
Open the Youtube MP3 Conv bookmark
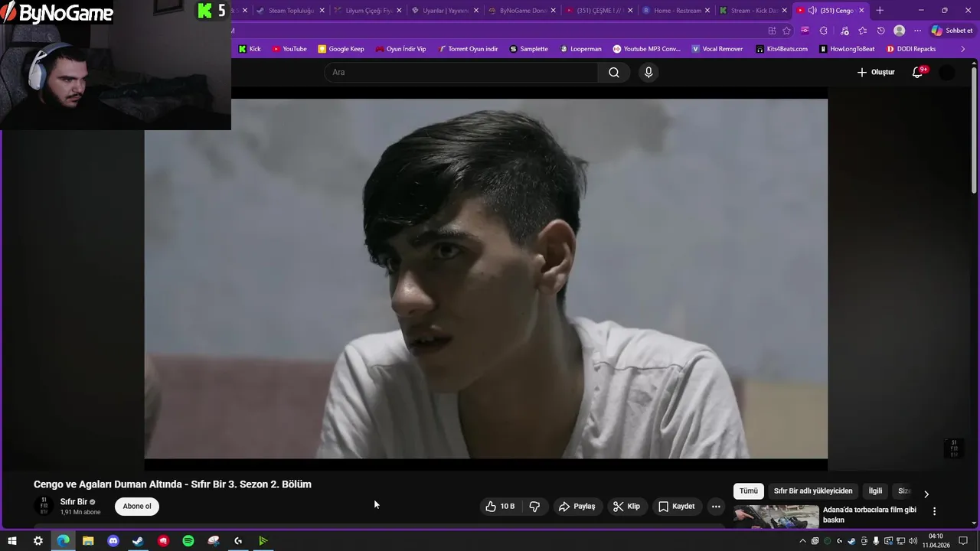pos(647,49)
